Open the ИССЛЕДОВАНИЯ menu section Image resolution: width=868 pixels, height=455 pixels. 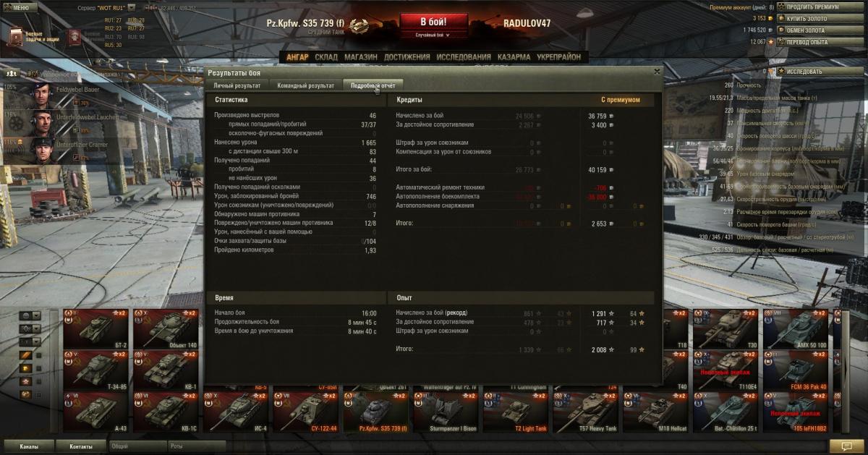click(x=463, y=57)
